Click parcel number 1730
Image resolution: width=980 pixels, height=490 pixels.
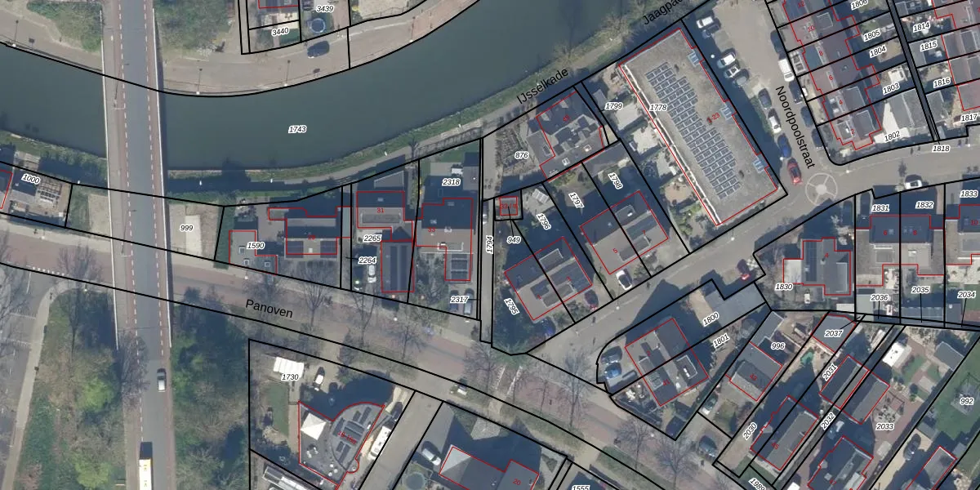point(290,377)
